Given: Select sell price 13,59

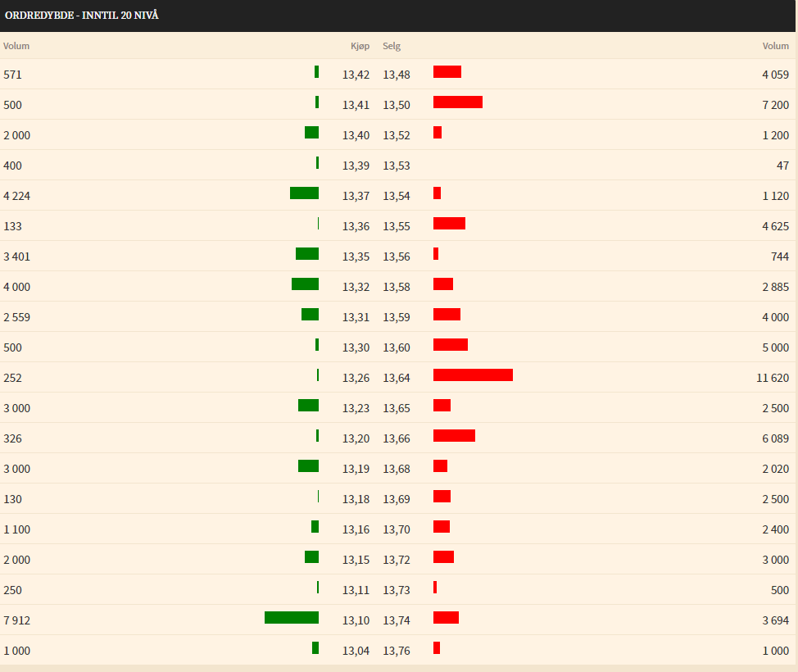Looking at the screenshot, I should click(x=397, y=317).
